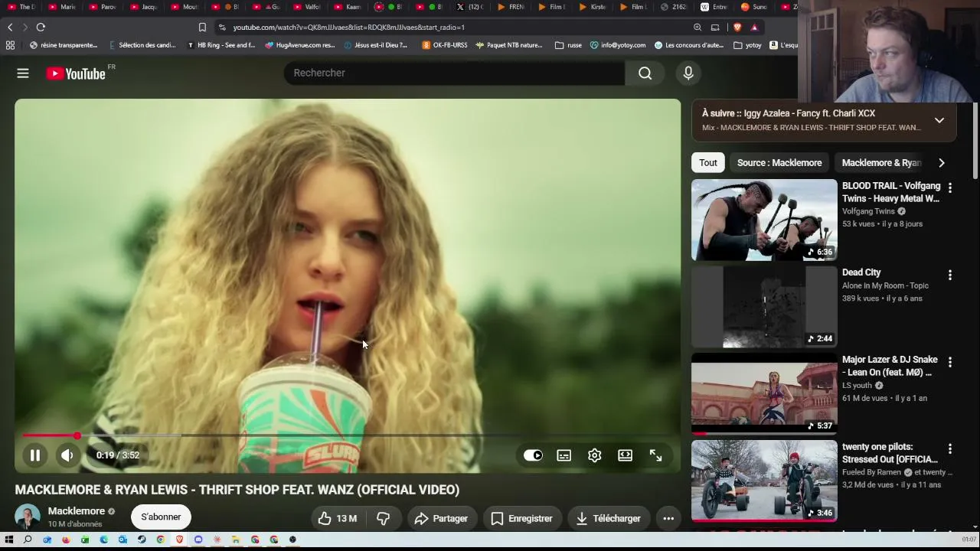The height and width of the screenshot is (551, 980).
Task: Click the YouTube URL address bar
Action: [x=452, y=28]
